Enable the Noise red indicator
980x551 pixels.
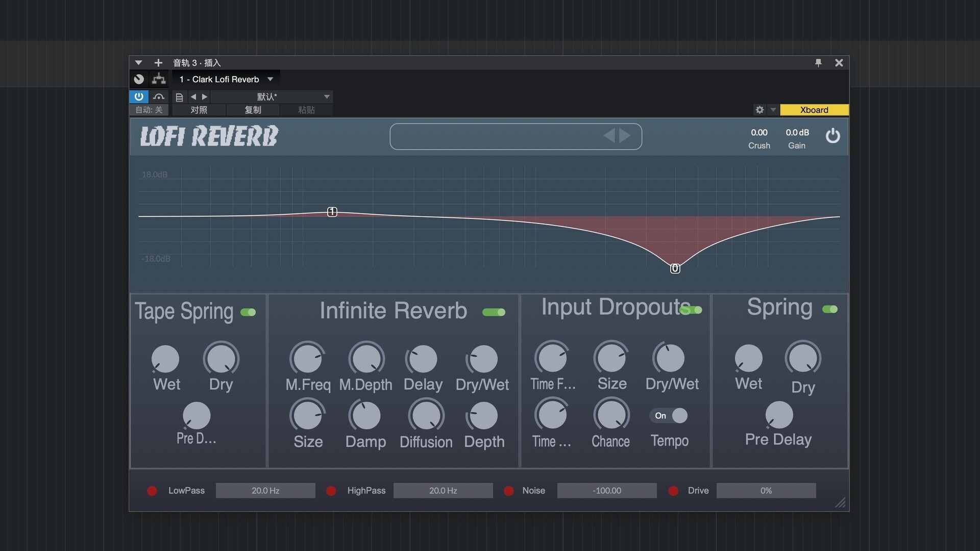508,491
